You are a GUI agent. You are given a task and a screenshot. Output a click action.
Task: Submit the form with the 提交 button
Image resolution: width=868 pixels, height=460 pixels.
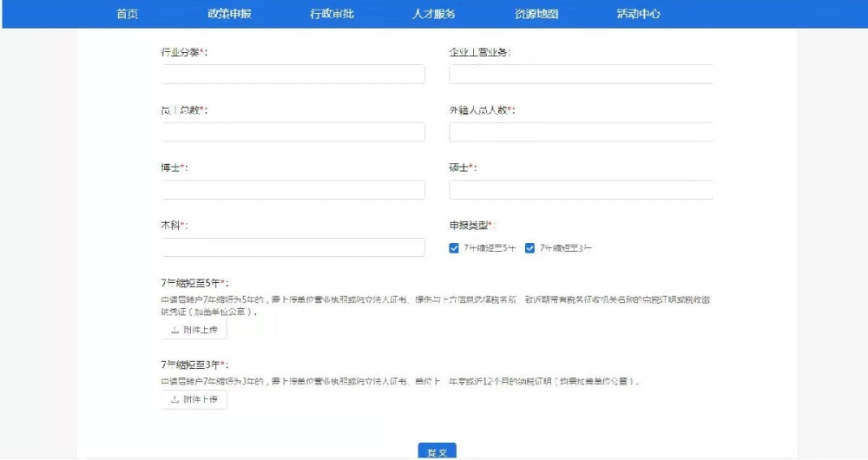click(437, 451)
